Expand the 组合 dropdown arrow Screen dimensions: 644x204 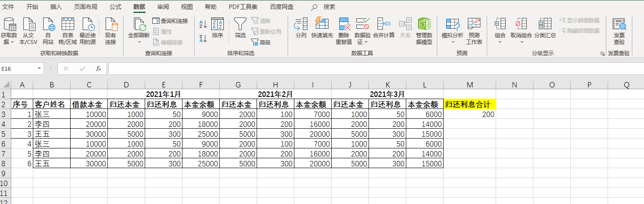point(500,42)
